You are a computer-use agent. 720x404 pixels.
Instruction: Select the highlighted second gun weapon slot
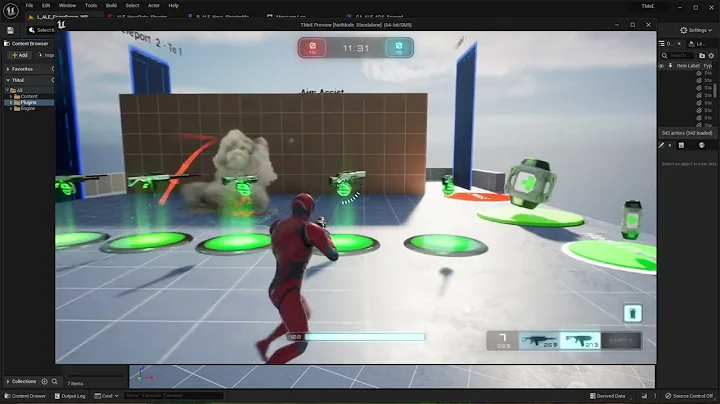pos(580,341)
